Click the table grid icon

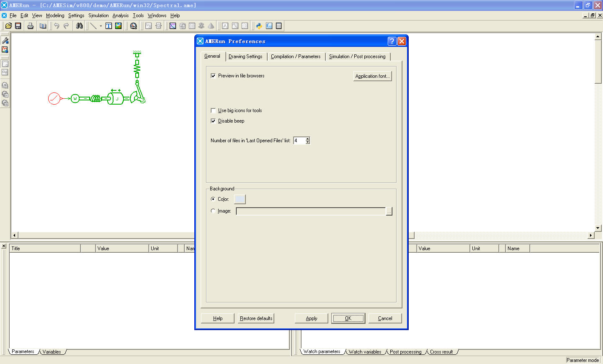(x=278, y=26)
